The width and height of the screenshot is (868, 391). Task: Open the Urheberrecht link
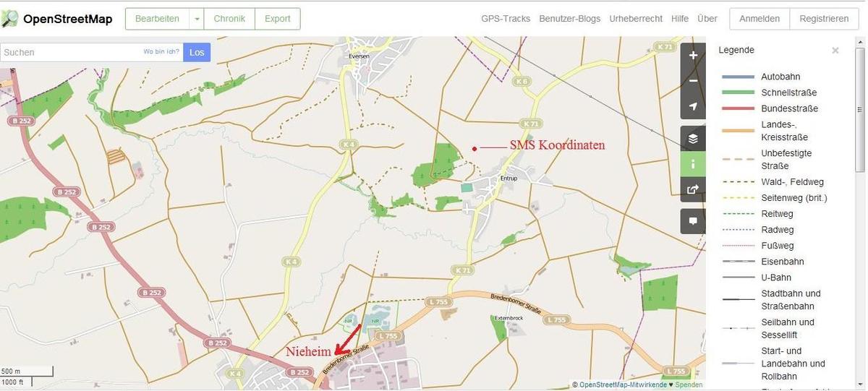(x=636, y=19)
